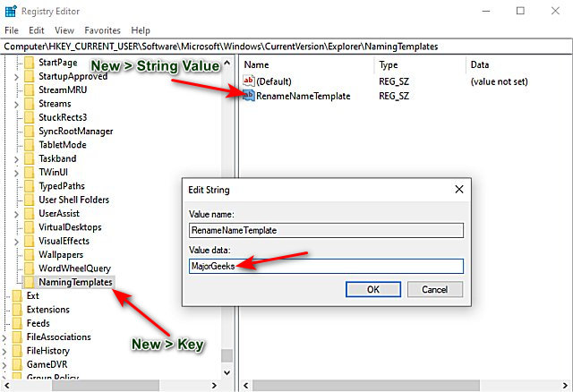
Task: Confirm Edit String dialog with OK
Action: tap(373, 289)
